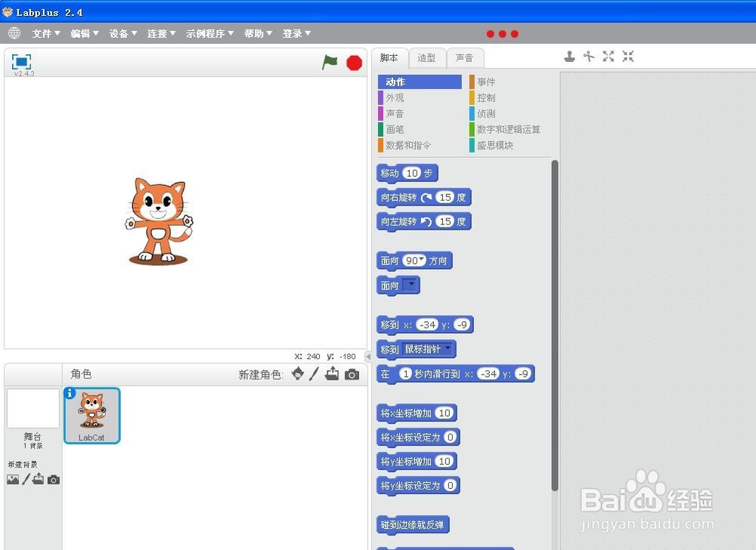
Task: Upload backdrop from file icon
Action: pos(38,479)
